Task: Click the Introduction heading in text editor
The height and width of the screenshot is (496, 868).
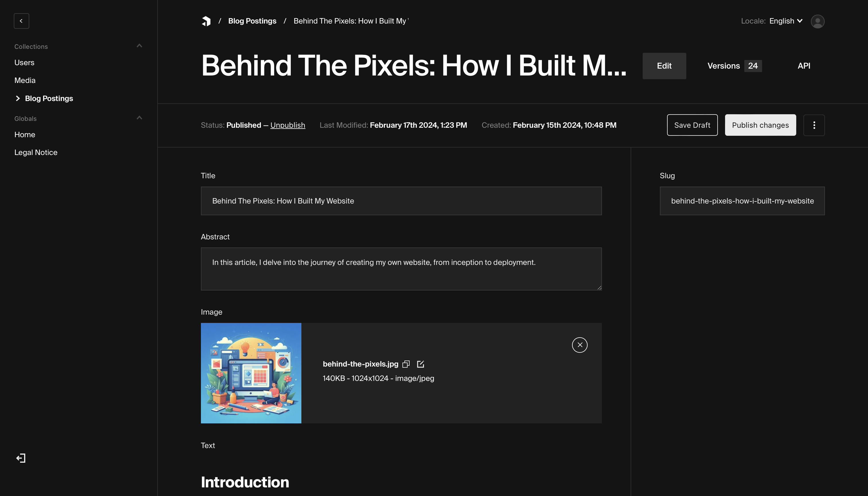Action: (x=245, y=482)
